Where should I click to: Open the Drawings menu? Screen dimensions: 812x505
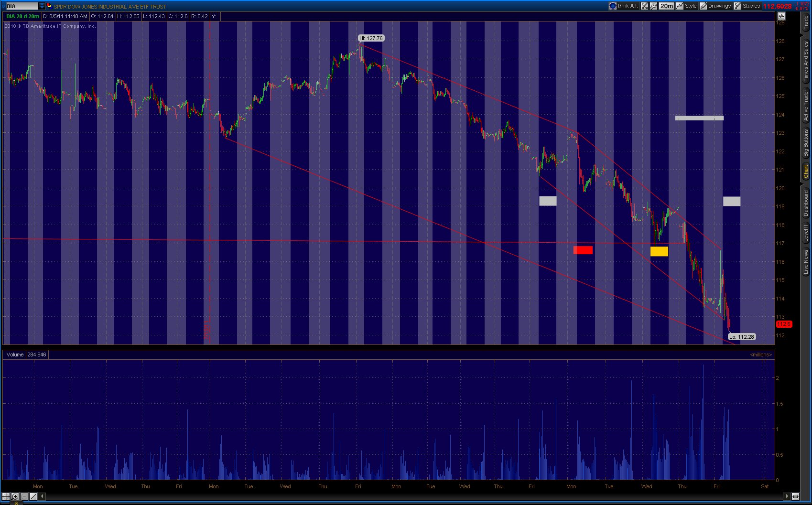715,6
